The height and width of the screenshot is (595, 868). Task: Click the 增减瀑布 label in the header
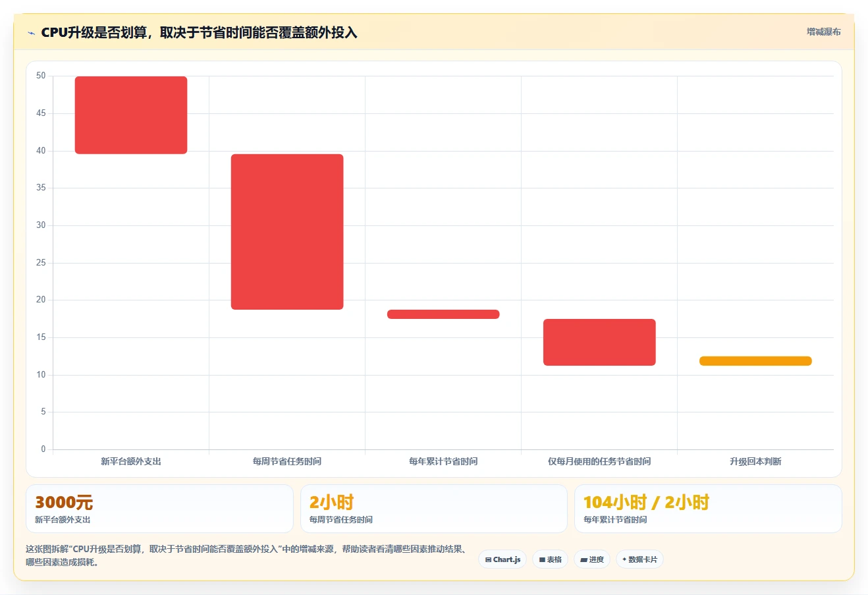[824, 32]
